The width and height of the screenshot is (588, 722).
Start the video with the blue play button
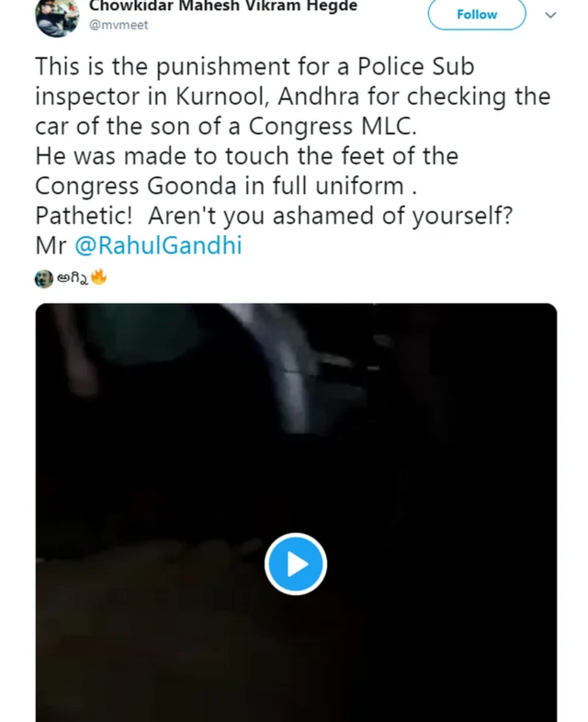(296, 564)
